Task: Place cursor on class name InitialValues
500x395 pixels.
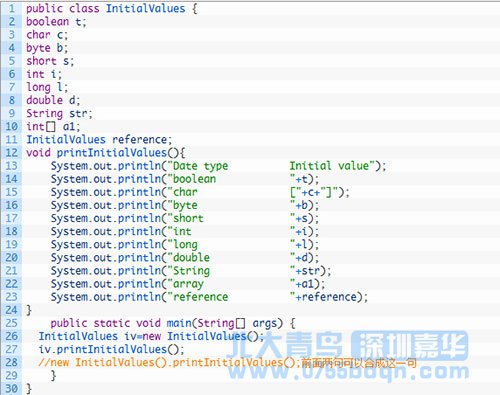Action: coord(145,8)
